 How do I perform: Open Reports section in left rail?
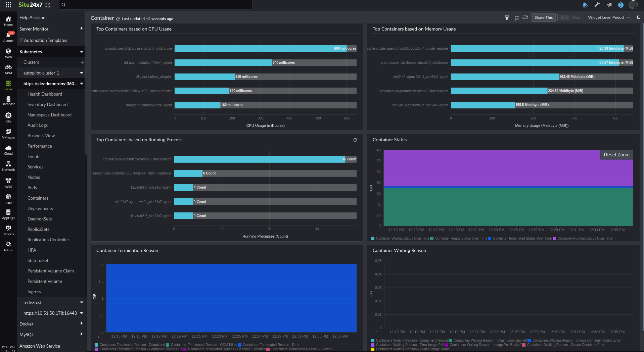click(8, 231)
